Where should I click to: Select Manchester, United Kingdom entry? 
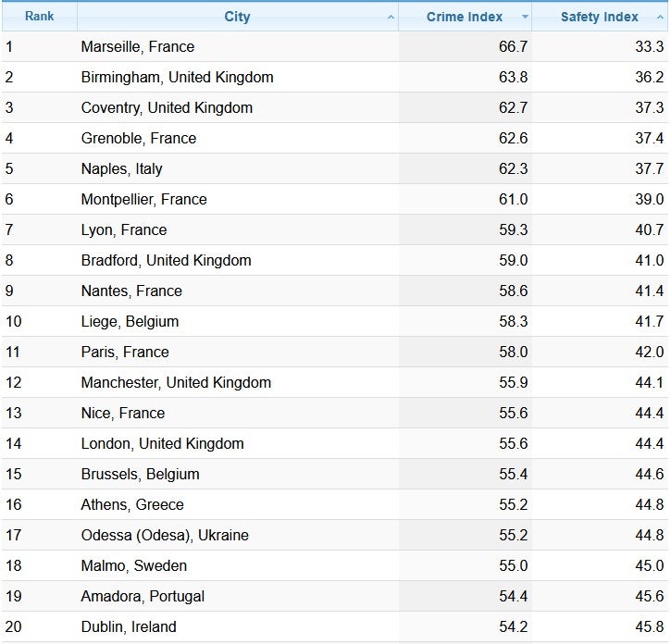coord(176,382)
